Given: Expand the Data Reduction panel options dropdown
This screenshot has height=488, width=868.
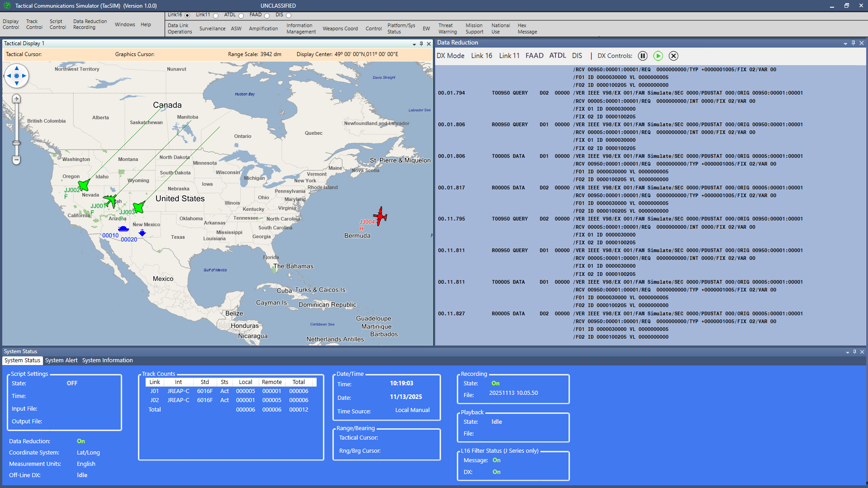Looking at the screenshot, I should (845, 43).
